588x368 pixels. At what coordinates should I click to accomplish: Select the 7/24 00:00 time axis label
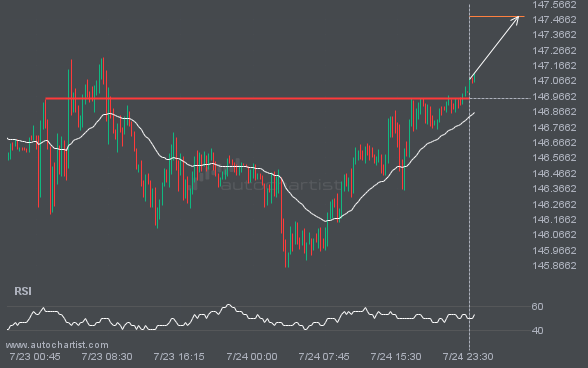tap(252, 356)
